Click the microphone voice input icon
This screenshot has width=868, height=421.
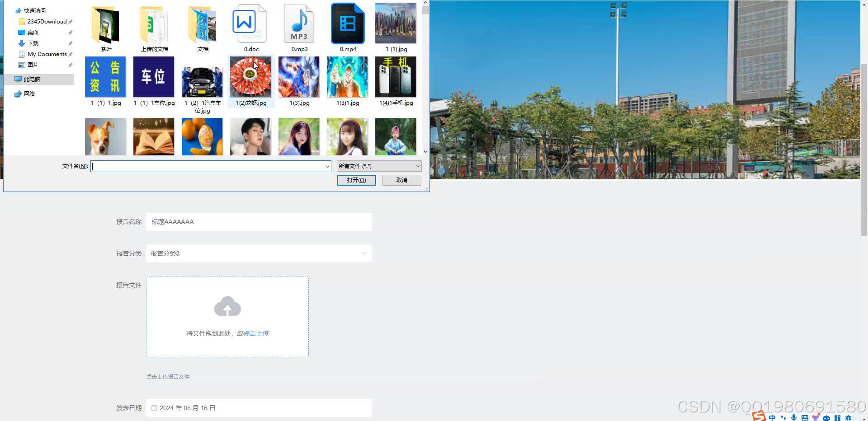(794, 418)
